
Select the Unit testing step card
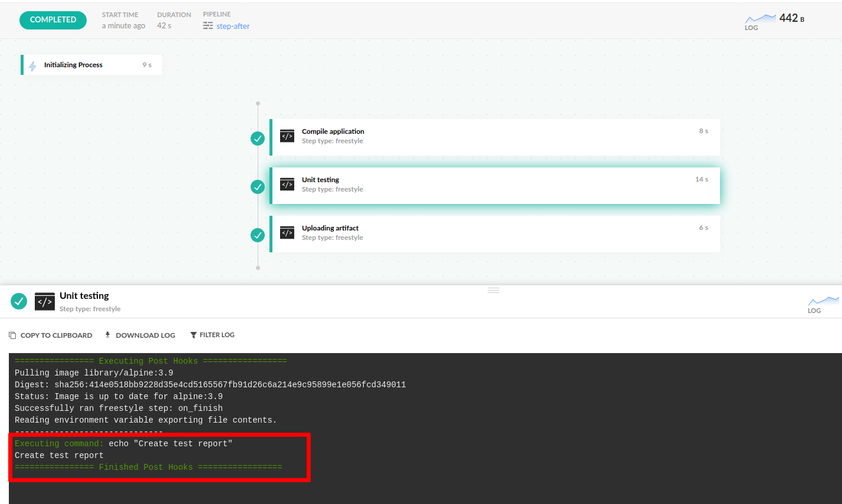click(x=495, y=184)
